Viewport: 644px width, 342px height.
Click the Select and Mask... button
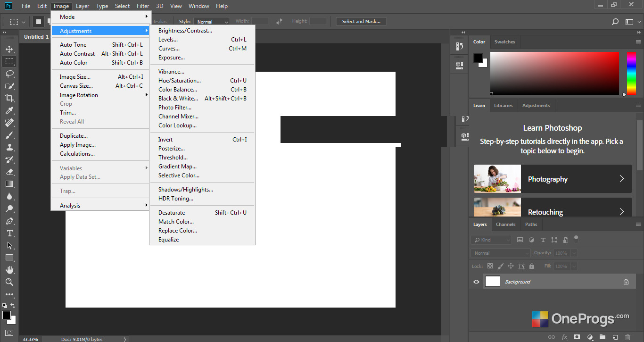point(361,21)
